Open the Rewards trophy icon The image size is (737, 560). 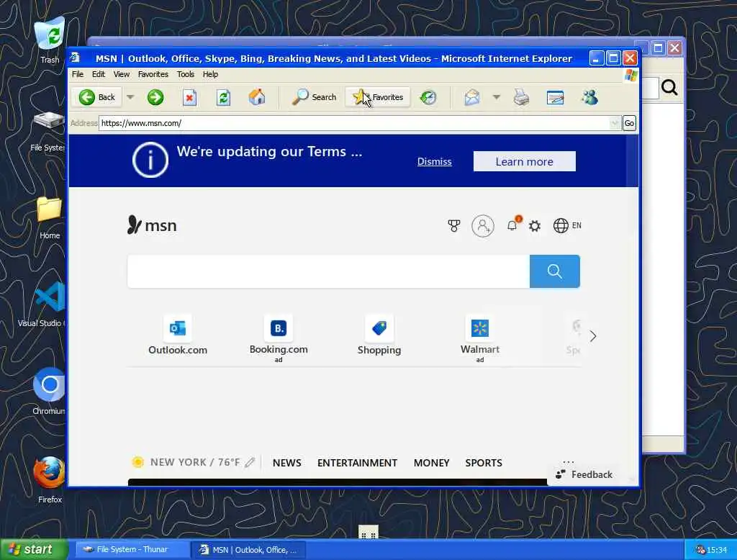coord(453,226)
